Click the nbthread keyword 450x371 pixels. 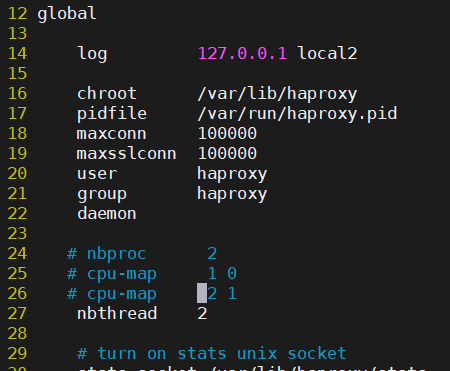(x=117, y=313)
